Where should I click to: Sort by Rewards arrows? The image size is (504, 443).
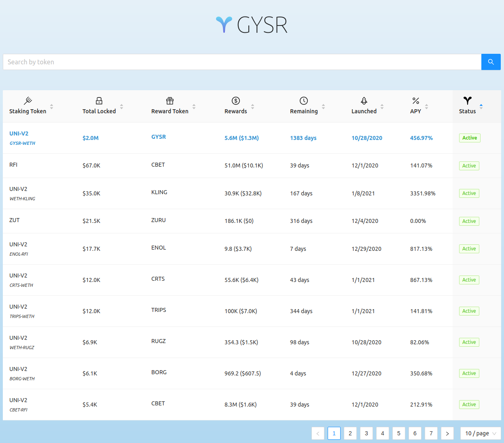(x=252, y=106)
